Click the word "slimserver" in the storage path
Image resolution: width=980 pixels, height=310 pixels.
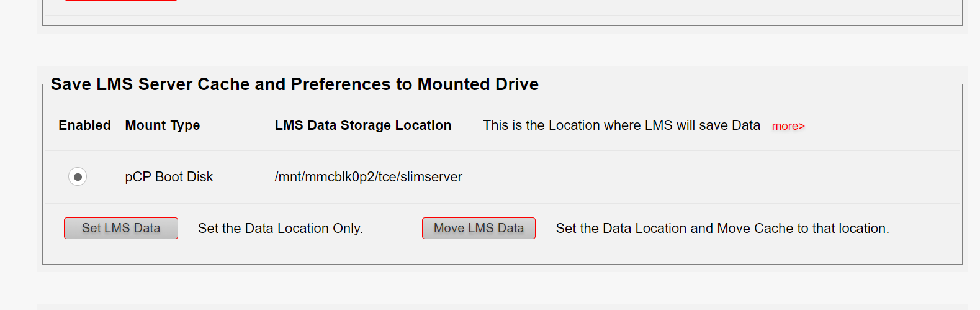point(431,177)
